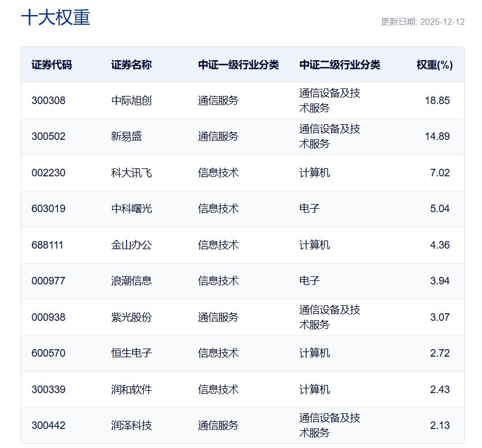Select stock name 紫光股份

[131, 317]
